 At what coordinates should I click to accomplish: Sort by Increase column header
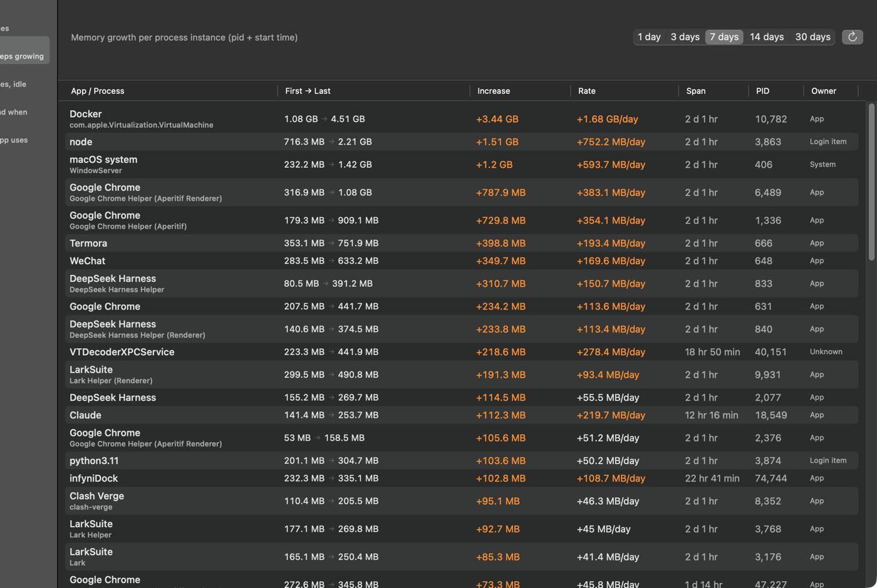pos(494,91)
